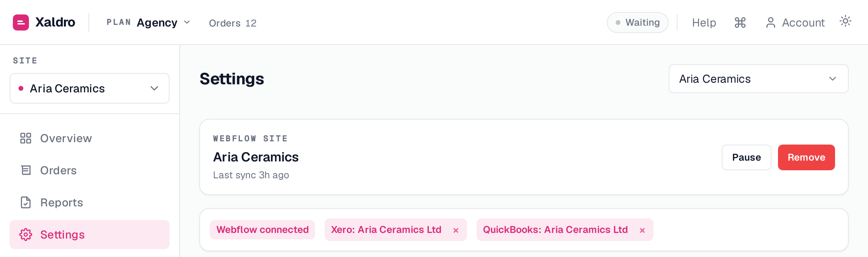Click the Overview grid icon
Viewport: 868px width, 257px height.
[26, 138]
